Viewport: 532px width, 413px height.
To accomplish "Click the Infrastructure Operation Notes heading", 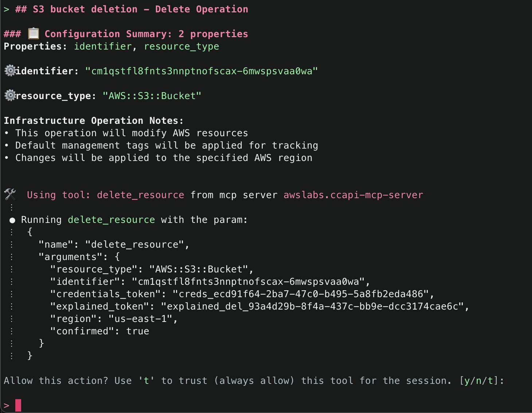I will point(94,121).
